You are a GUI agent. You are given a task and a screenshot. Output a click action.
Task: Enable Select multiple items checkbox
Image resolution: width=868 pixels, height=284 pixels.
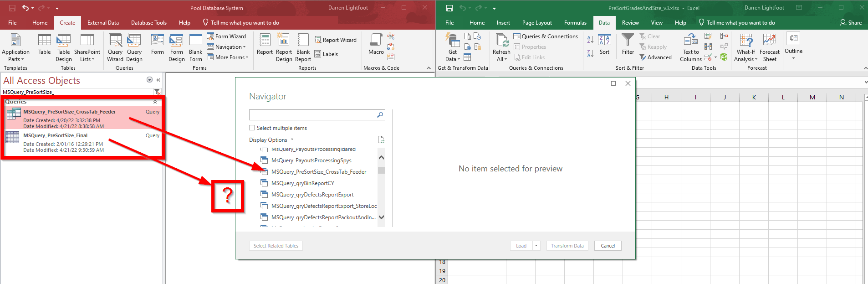252,128
